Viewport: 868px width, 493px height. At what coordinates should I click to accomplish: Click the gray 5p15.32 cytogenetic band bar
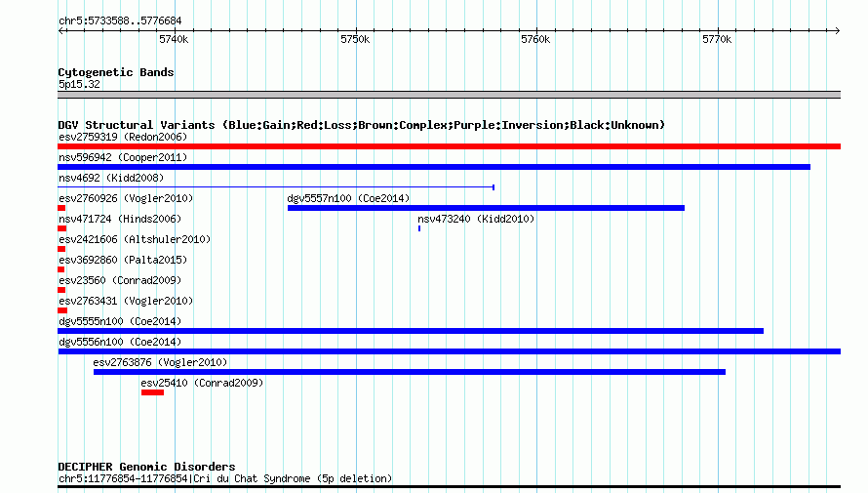point(449,95)
